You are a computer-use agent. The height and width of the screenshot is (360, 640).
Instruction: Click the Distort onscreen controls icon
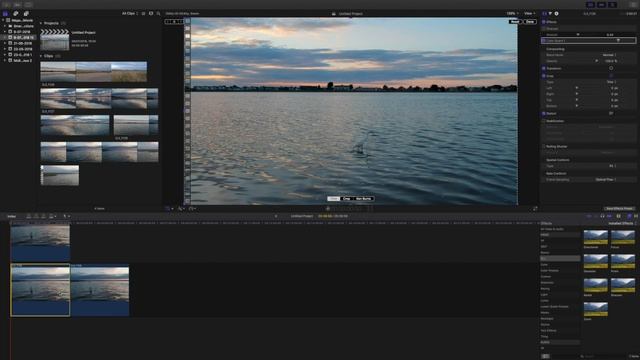(611, 113)
